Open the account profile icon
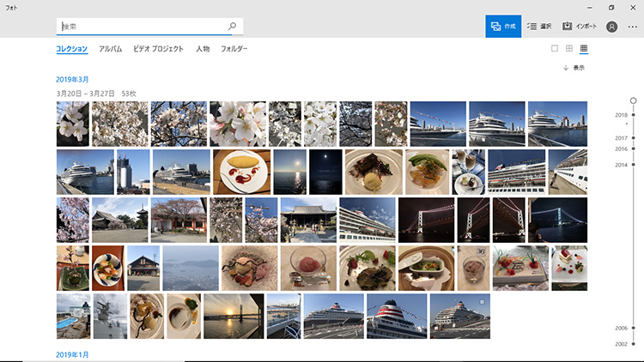 [x=611, y=27]
